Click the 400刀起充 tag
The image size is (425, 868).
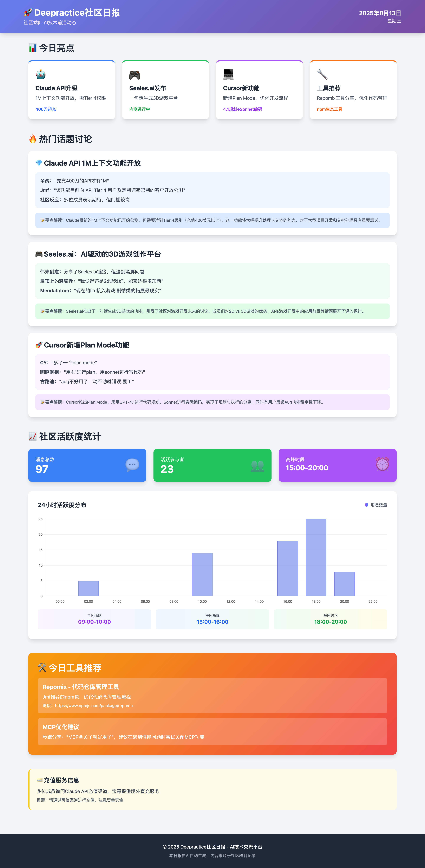click(45, 109)
